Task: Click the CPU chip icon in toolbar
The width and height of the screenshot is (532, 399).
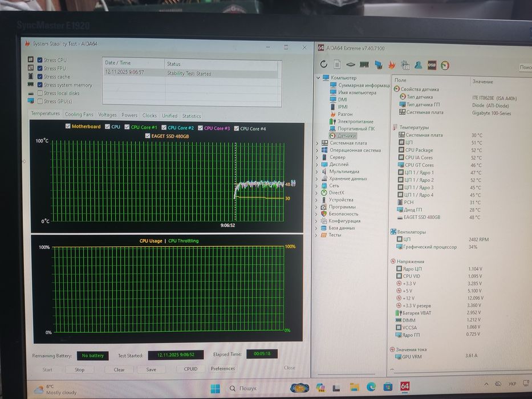Action: (351, 64)
